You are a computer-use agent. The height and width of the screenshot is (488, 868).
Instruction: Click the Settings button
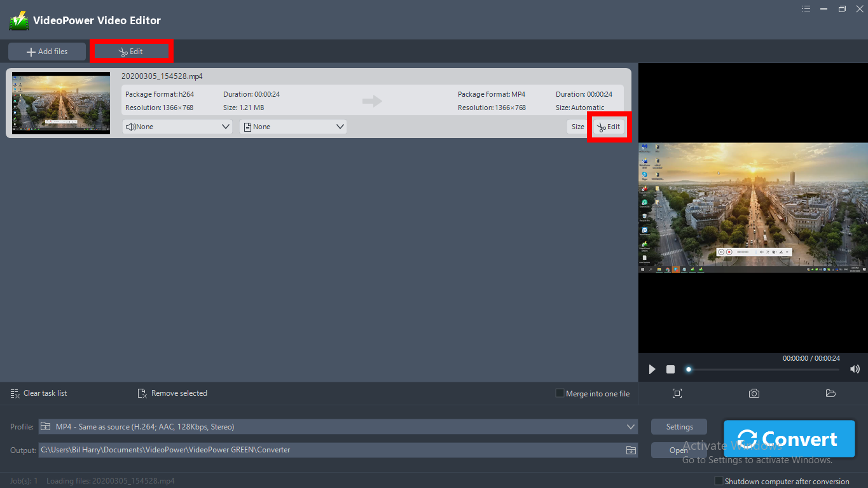pyautogui.click(x=679, y=426)
